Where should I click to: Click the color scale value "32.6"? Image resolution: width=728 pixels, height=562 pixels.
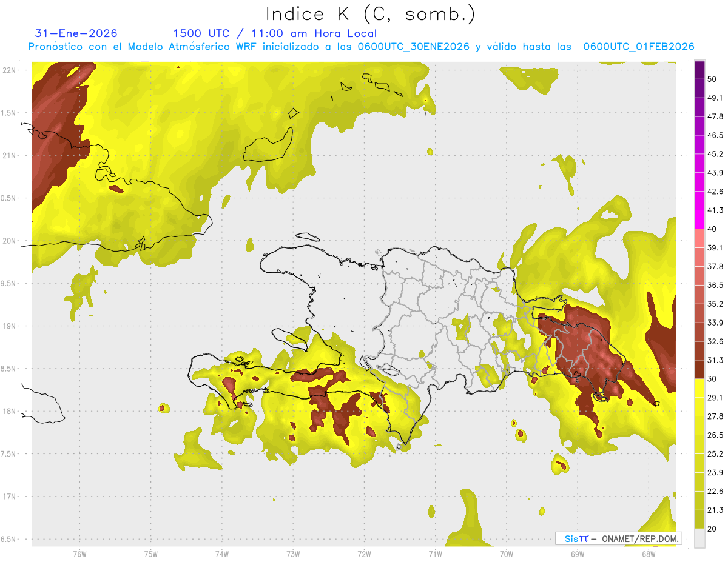tap(716, 341)
